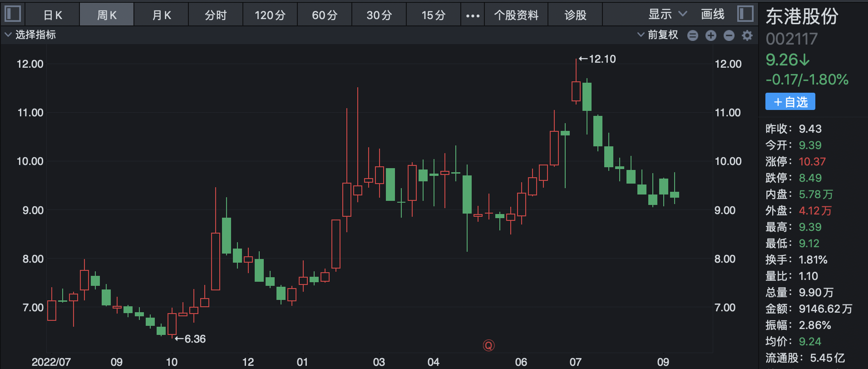
Task: Toggle the left sidebar panel icon
Action: coord(12,14)
